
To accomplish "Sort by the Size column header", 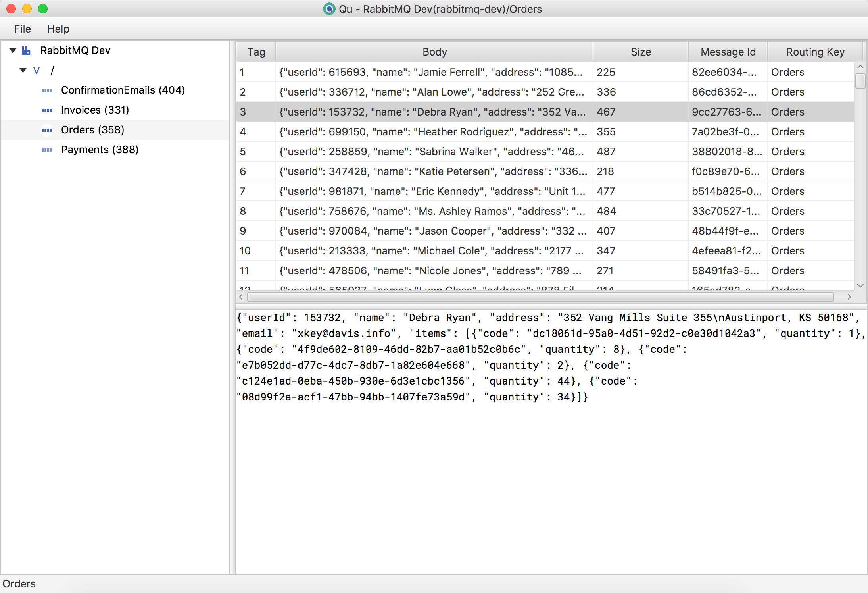I will point(641,52).
